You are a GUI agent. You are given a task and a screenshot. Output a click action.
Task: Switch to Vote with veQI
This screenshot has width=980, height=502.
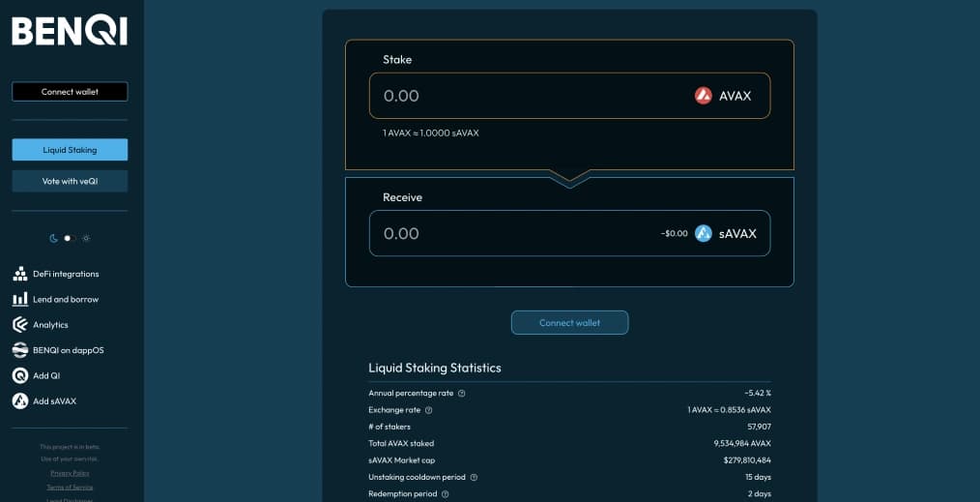coord(70,181)
